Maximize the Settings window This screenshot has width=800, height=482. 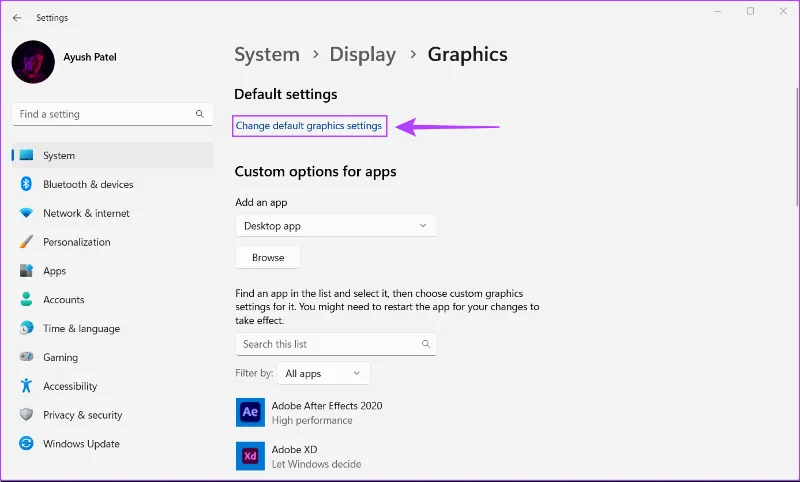[750, 11]
